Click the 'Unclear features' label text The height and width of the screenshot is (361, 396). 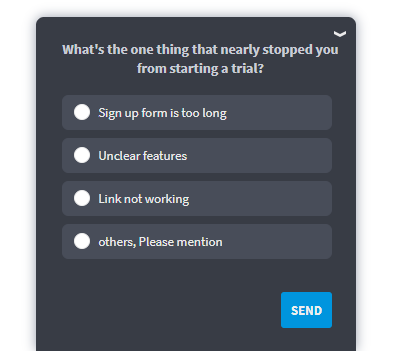(x=143, y=156)
